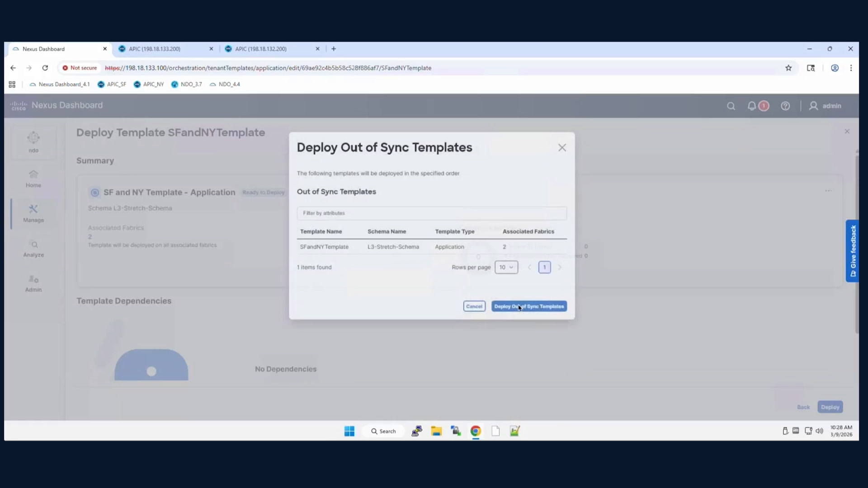This screenshot has width=868, height=488.
Task: Reload the current page
Action: pos(45,68)
